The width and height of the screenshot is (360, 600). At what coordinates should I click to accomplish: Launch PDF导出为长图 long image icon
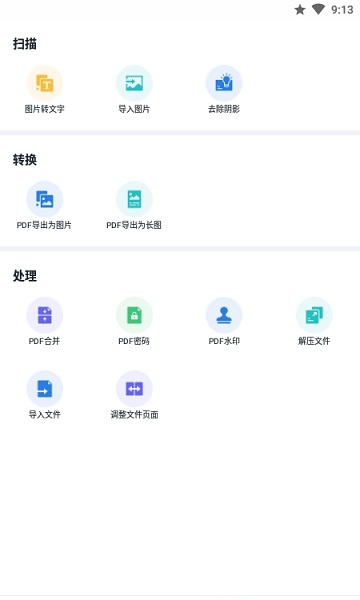coord(134,199)
